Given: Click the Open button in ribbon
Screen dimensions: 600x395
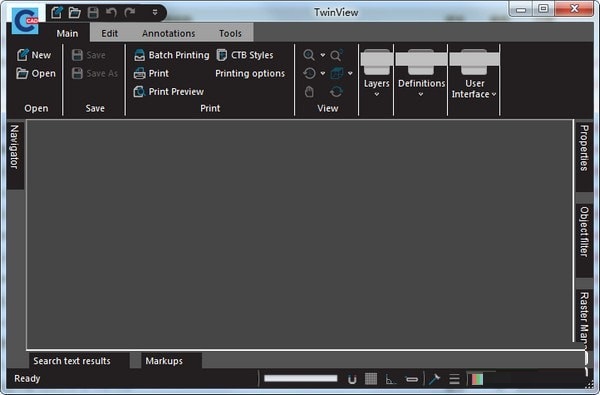Looking at the screenshot, I should (x=36, y=73).
